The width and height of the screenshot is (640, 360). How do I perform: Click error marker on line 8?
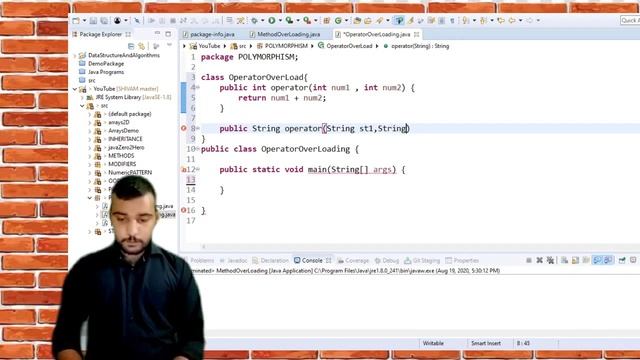(x=184, y=128)
